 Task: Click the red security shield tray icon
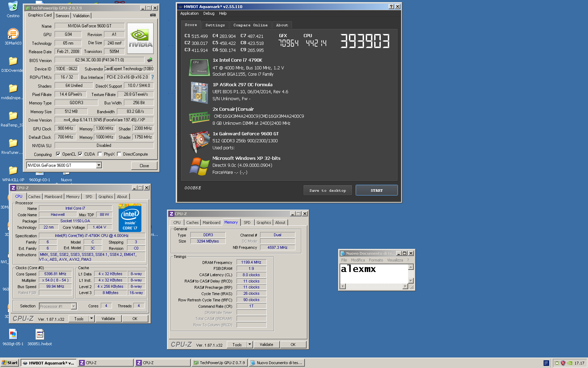563,363
